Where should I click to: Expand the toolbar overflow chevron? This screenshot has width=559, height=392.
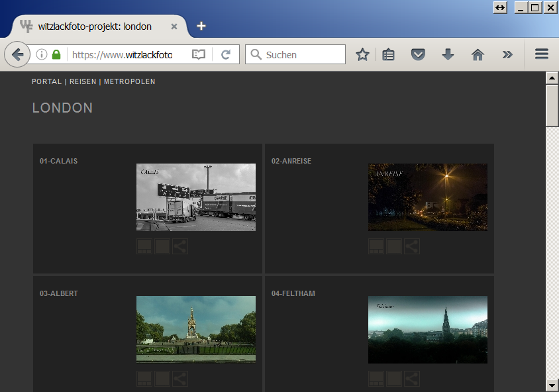507,55
